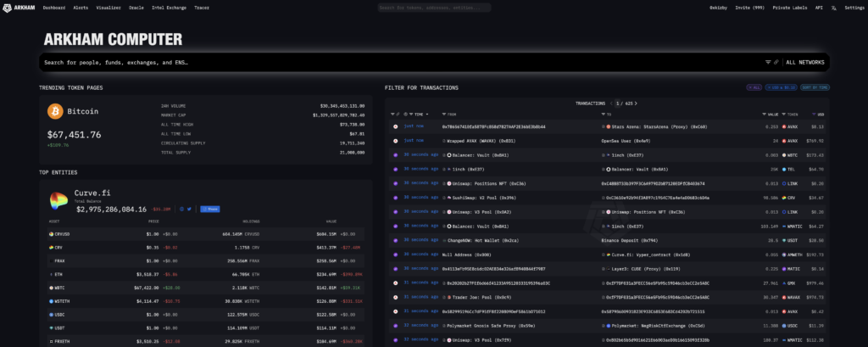Go to the Visualizer page

(108, 8)
